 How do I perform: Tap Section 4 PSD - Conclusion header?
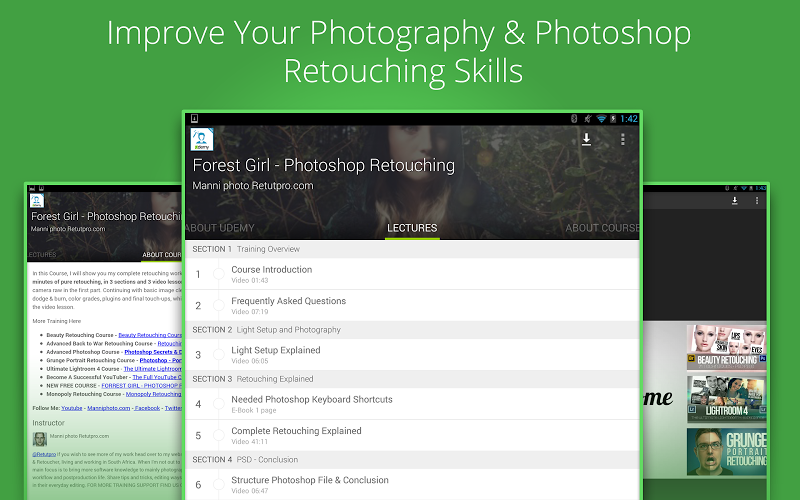point(412,460)
